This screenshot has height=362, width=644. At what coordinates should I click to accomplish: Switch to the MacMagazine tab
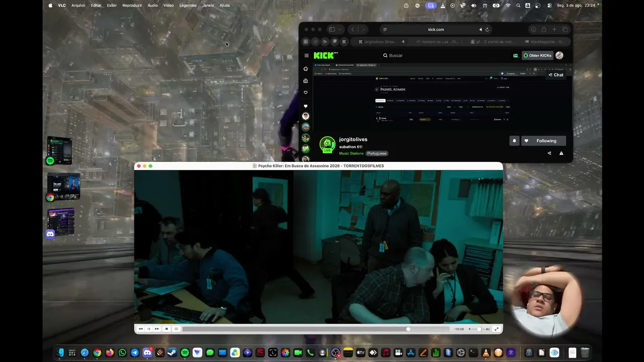[x=544, y=42]
